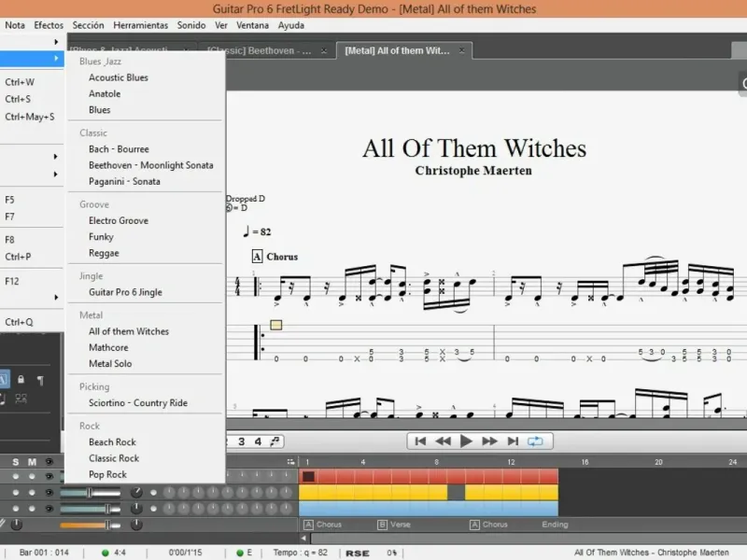Viewport: 747px width, 560px height.
Task: Open the Ventana menu
Action: 252,25
